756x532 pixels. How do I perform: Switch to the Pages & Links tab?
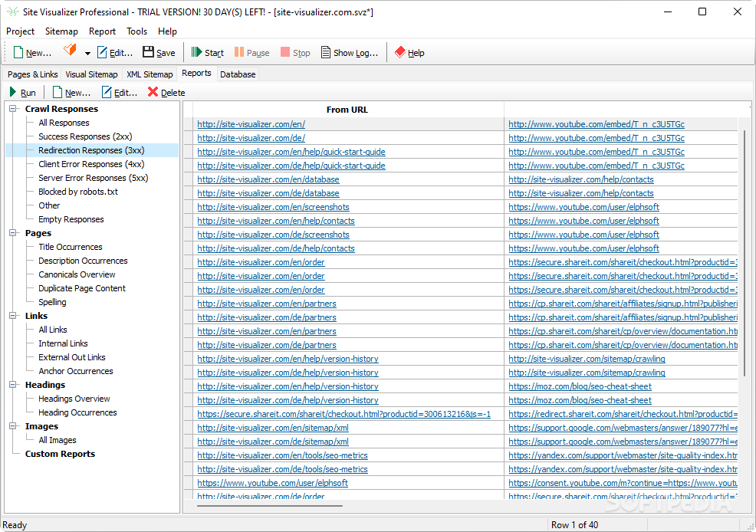point(33,74)
